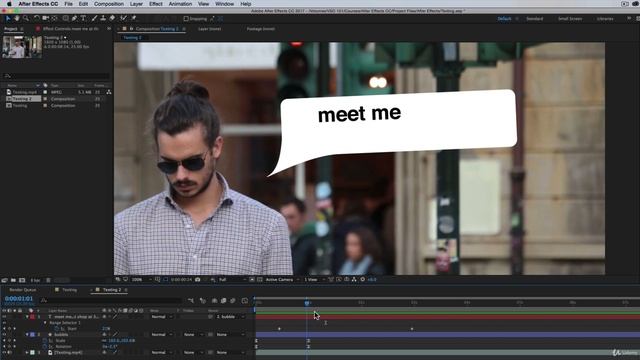Toggle the Scale property stopwatch
The width and height of the screenshot is (640, 360).
[45, 340]
